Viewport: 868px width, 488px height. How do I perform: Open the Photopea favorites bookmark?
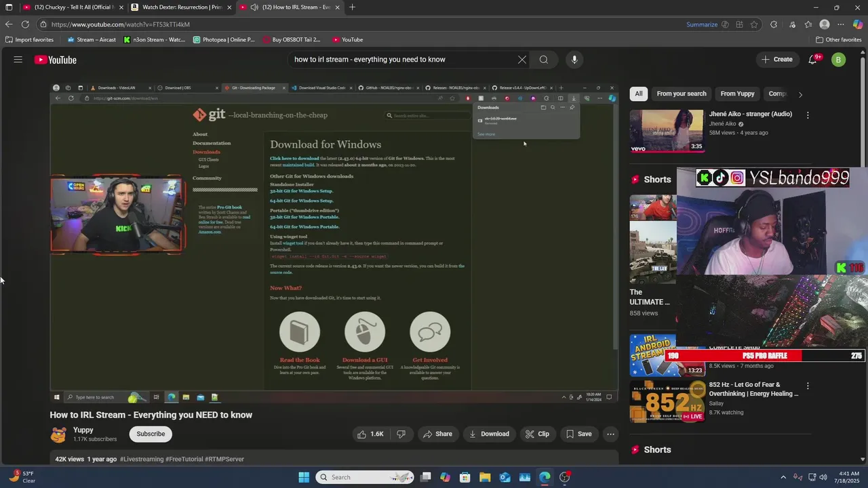click(x=224, y=40)
